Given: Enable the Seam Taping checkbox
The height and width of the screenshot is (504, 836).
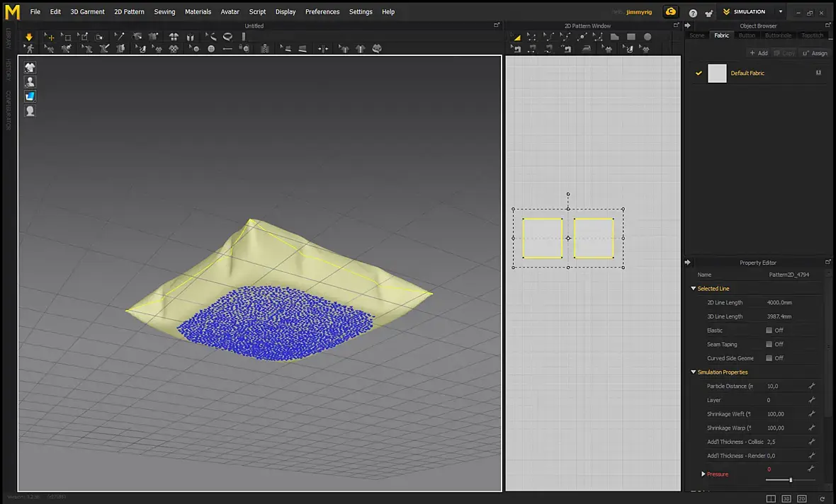Looking at the screenshot, I should 769,345.
